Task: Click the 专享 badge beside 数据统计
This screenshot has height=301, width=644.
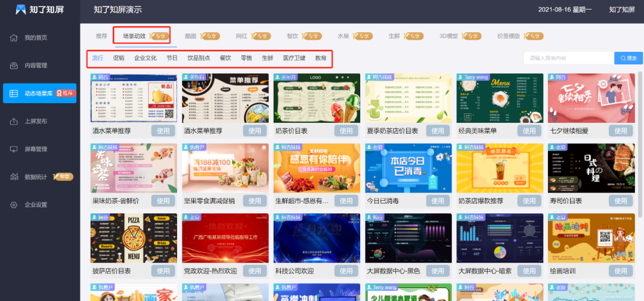Action: click(x=63, y=177)
